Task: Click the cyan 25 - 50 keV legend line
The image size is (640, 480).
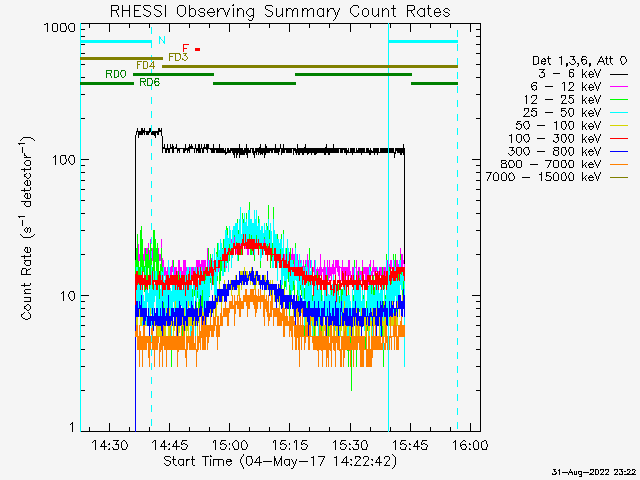Action: coord(619,113)
